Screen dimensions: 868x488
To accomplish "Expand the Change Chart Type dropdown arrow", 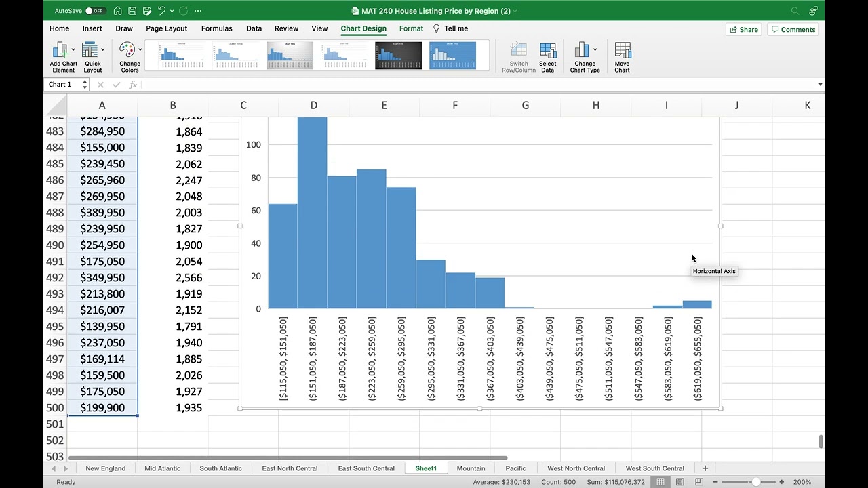I will [595, 49].
